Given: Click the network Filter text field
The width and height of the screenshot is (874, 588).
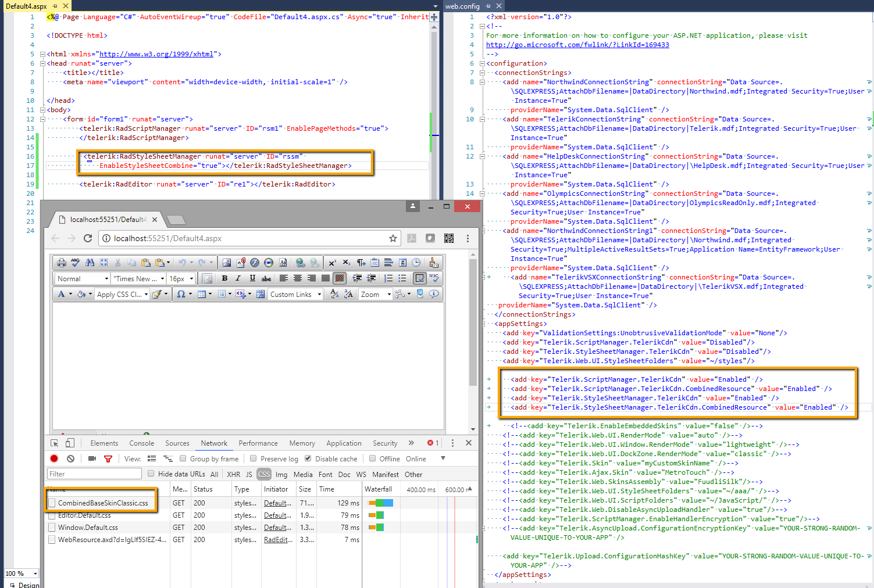Looking at the screenshot, I should click(x=94, y=474).
